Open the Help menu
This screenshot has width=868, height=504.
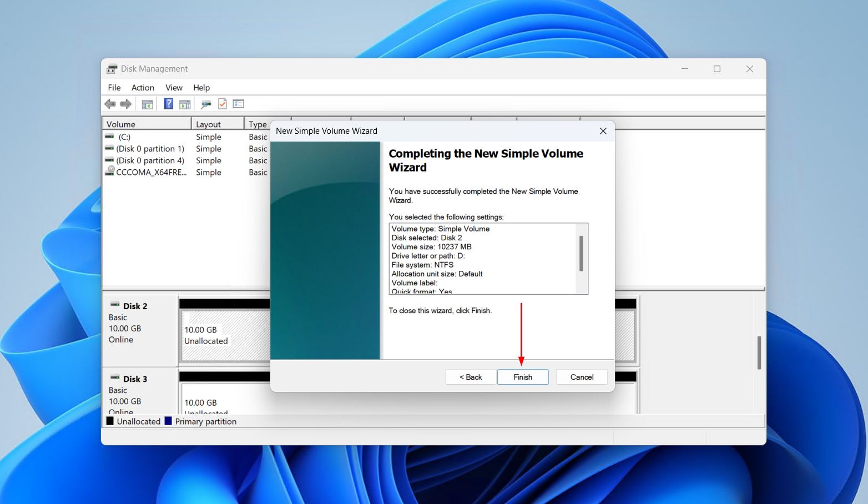click(201, 88)
